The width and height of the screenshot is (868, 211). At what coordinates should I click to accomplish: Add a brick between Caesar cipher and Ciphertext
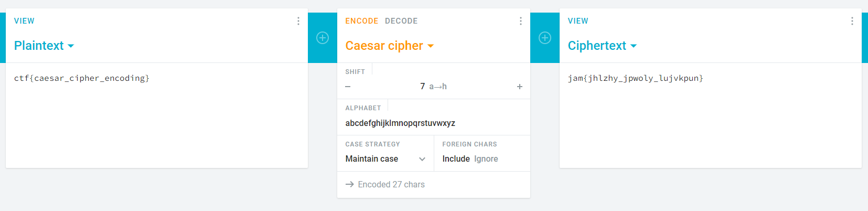click(545, 38)
